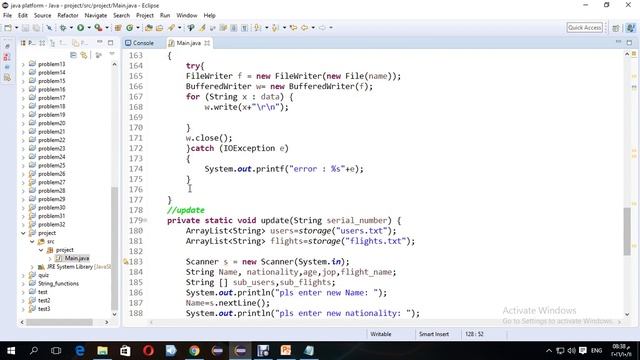640x360 pixels.
Task: Click the New file toolbar icon
Action: coord(8,28)
